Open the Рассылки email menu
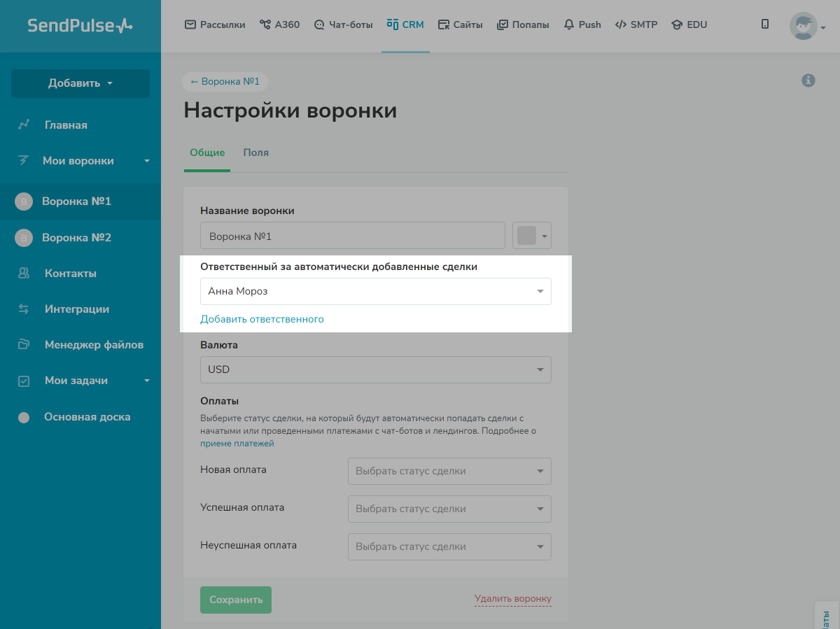The height and width of the screenshot is (629, 840). 215,24
